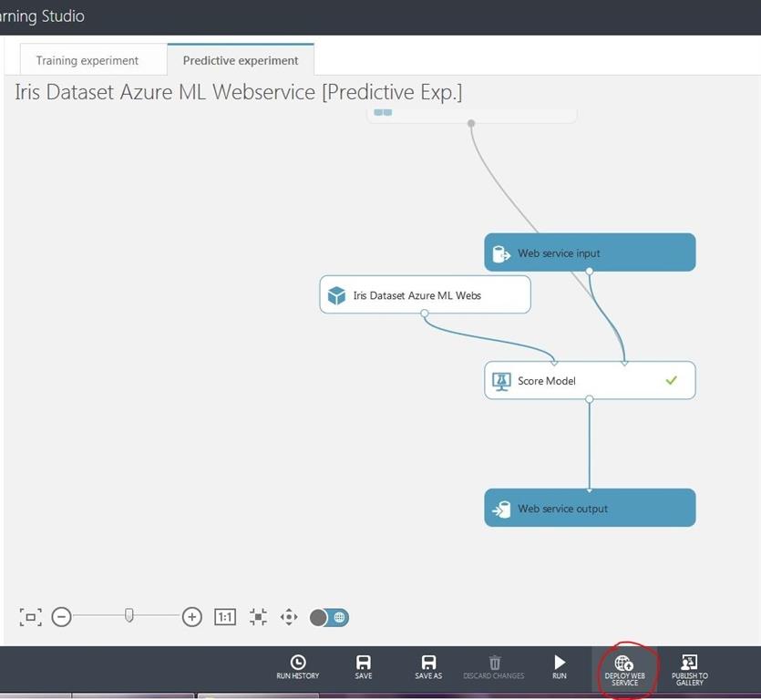Click the Web service input output port
This screenshot has height=700, width=761.
click(589, 271)
